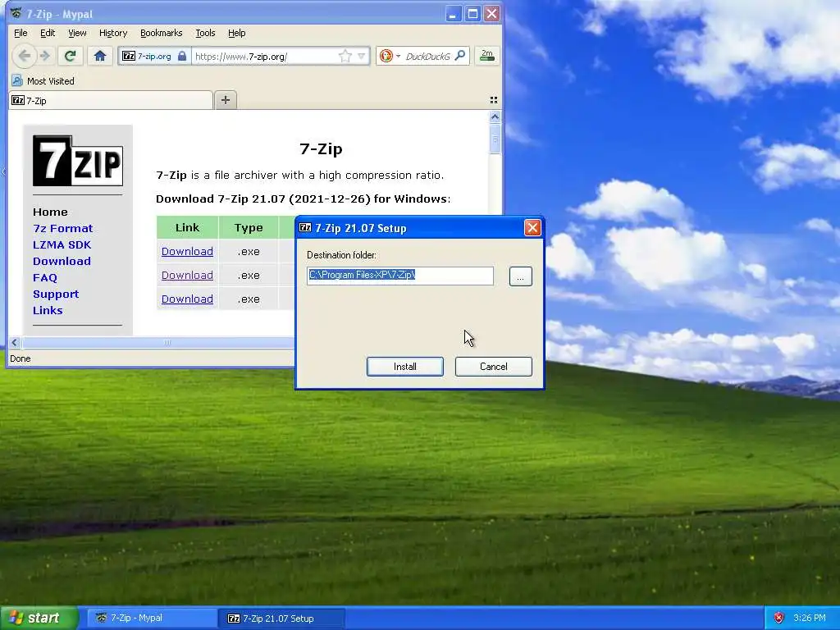Click the browser Back arrow button
This screenshot has width=840, height=630.
(x=24, y=56)
